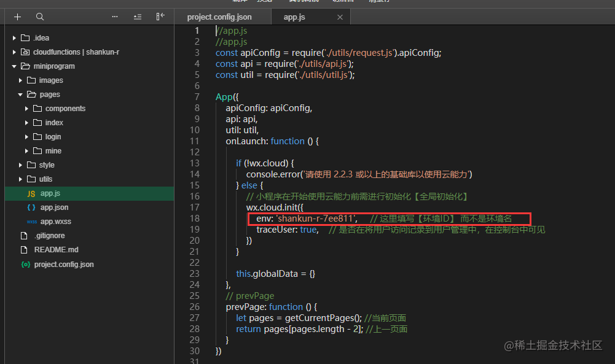The width and height of the screenshot is (615, 364).
Task: Click the text 'wx.cloud.init({'
Action: 275,207
